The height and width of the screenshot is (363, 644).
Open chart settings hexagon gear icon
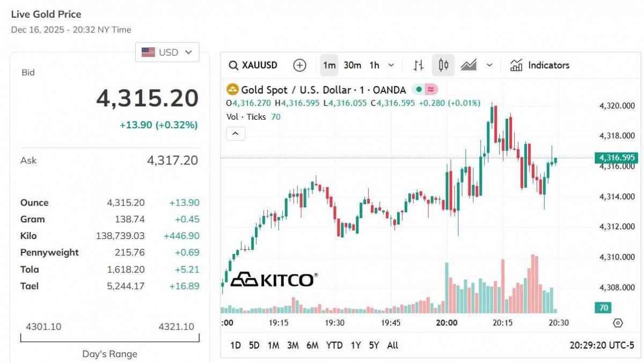tap(618, 323)
